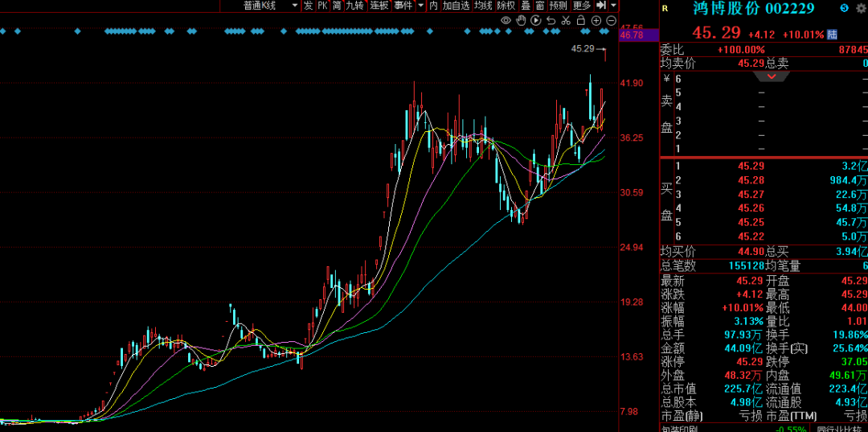Toggle 均线 moving average lines
The image size is (868, 432).
pyautogui.click(x=483, y=6)
